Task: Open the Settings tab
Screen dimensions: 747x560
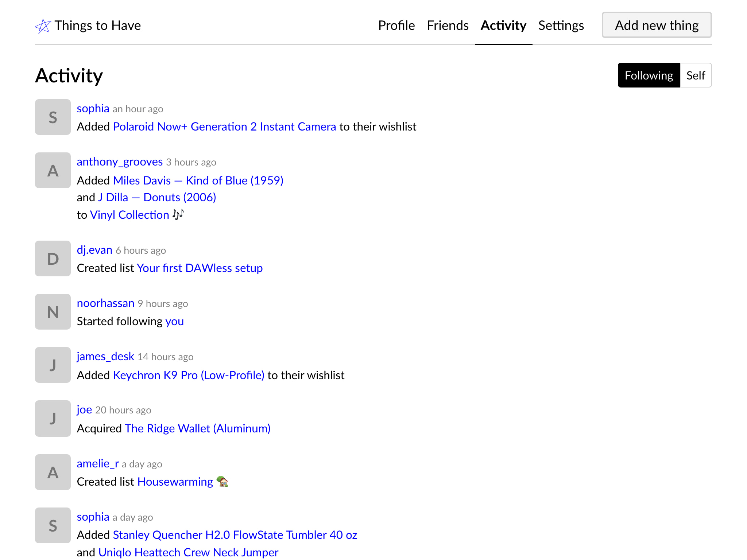Action: 561,25
